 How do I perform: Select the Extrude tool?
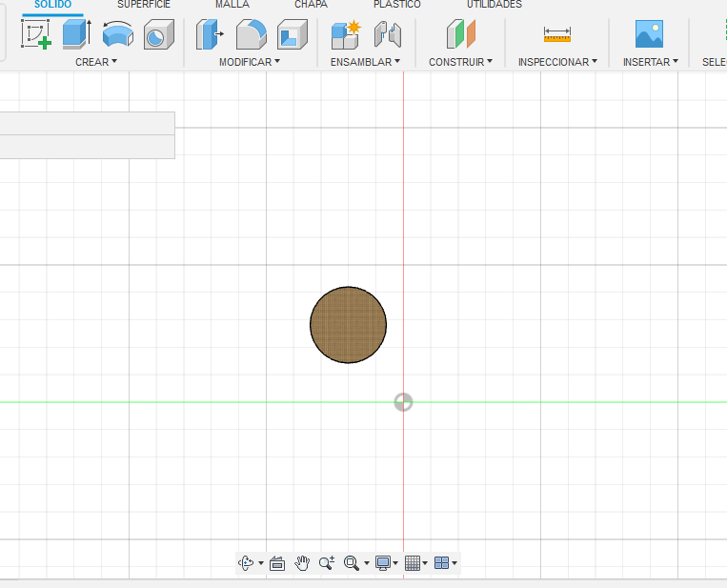click(77, 34)
